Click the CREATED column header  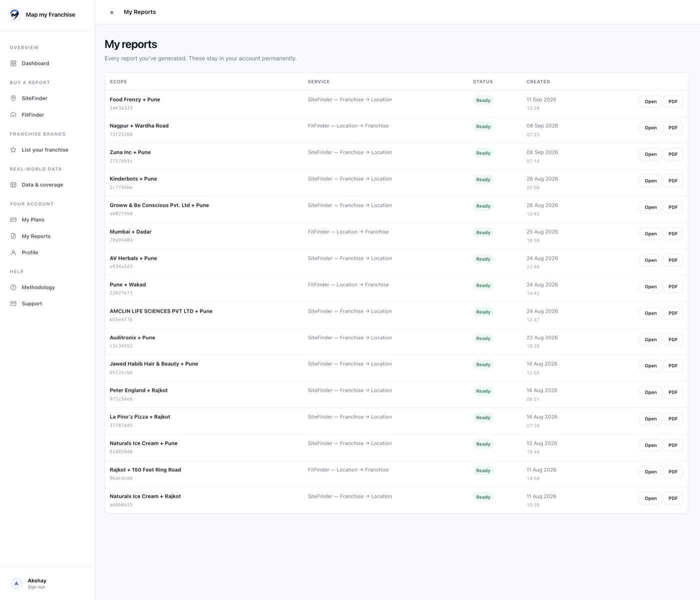[538, 81]
